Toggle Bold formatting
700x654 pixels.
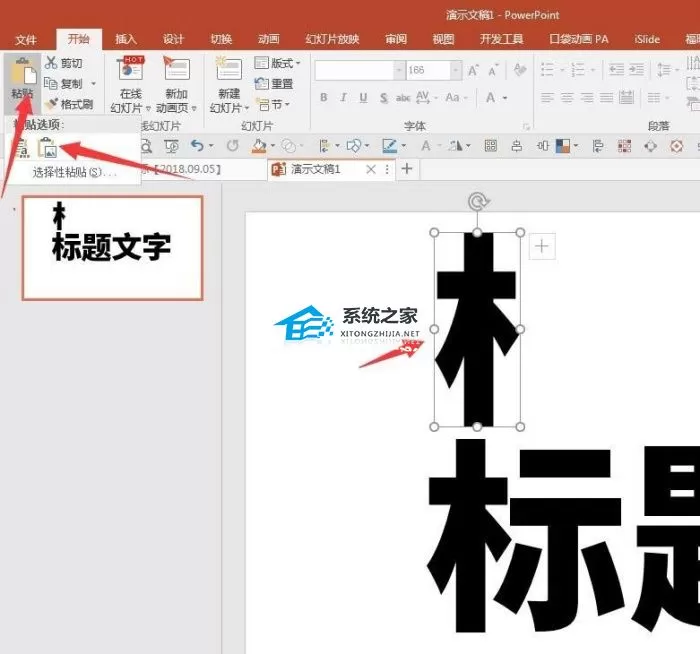tap(324, 97)
